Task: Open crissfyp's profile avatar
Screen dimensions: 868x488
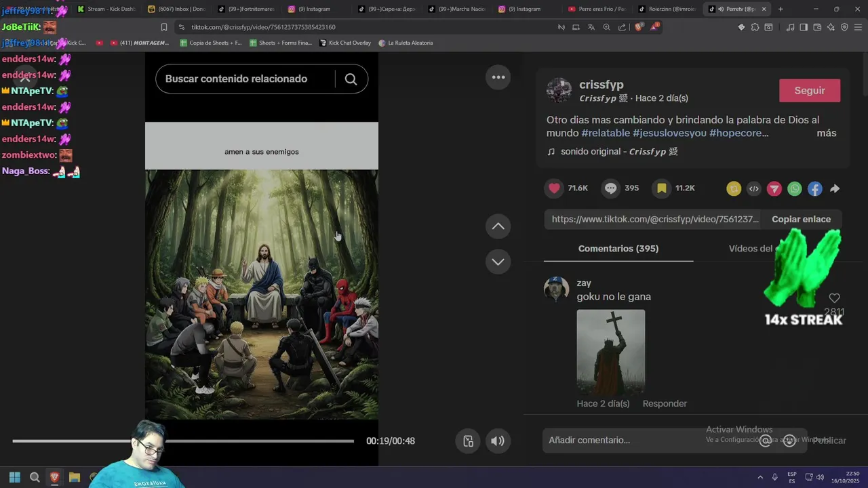Action: tap(559, 90)
